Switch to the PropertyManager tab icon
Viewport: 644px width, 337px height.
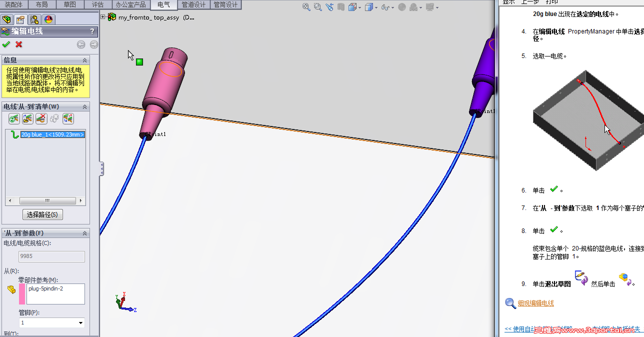click(20, 19)
